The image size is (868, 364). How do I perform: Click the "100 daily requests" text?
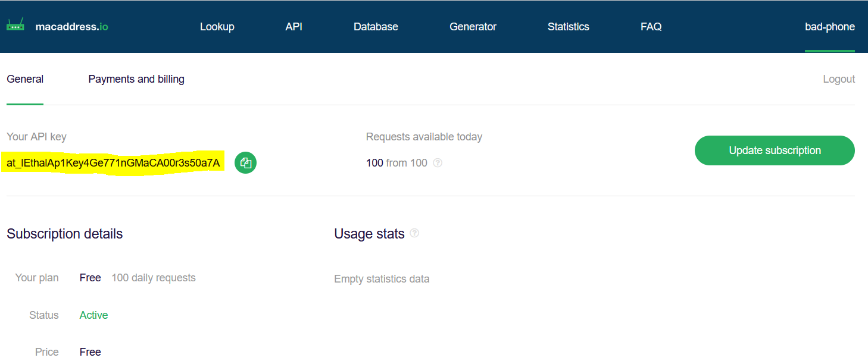[154, 278]
